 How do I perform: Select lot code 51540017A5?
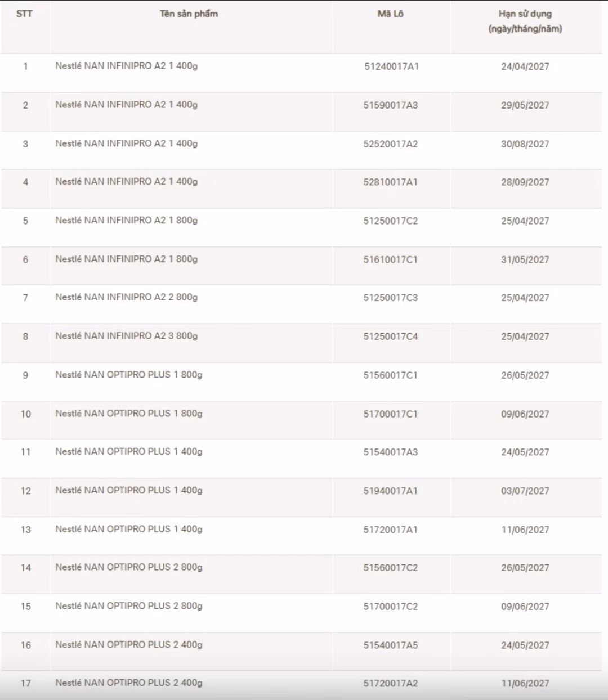pyautogui.click(x=391, y=645)
